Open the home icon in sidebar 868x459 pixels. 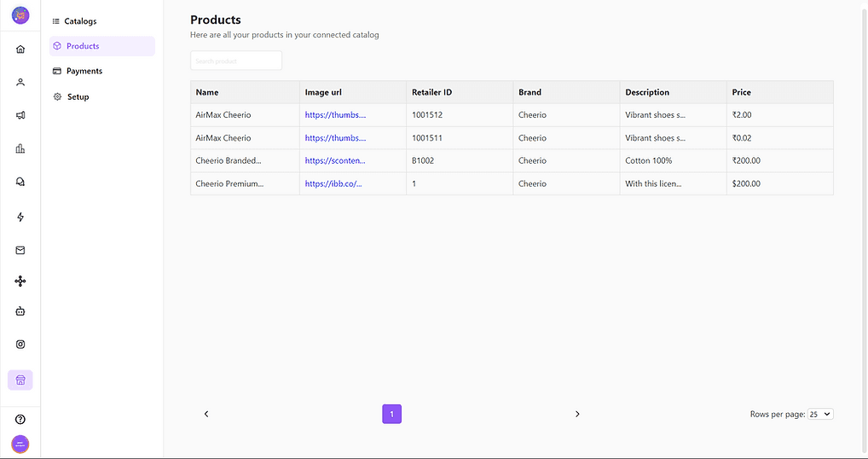20,49
